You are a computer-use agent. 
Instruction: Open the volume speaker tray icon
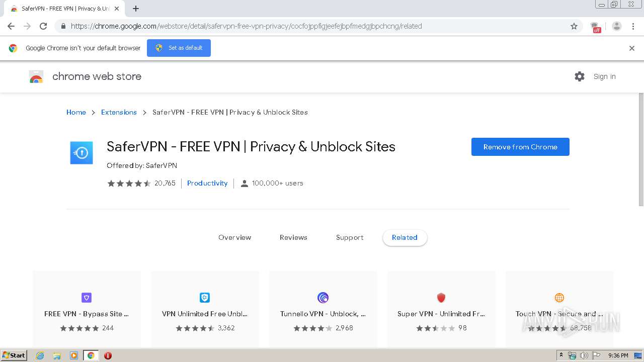[x=584, y=355]
